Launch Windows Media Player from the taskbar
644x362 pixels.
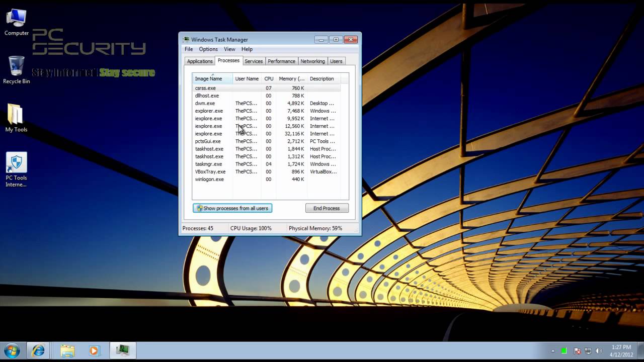pyautogui.click(x=94, y=350)
